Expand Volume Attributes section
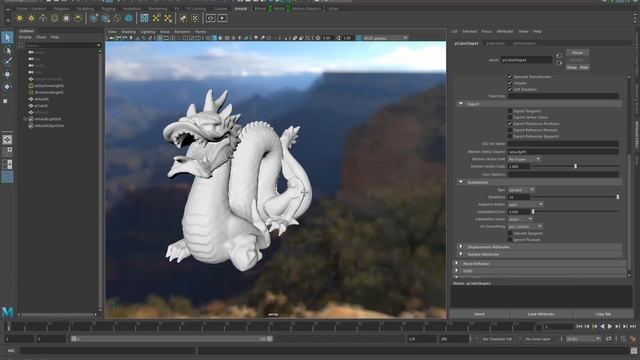 click(461, 254)
